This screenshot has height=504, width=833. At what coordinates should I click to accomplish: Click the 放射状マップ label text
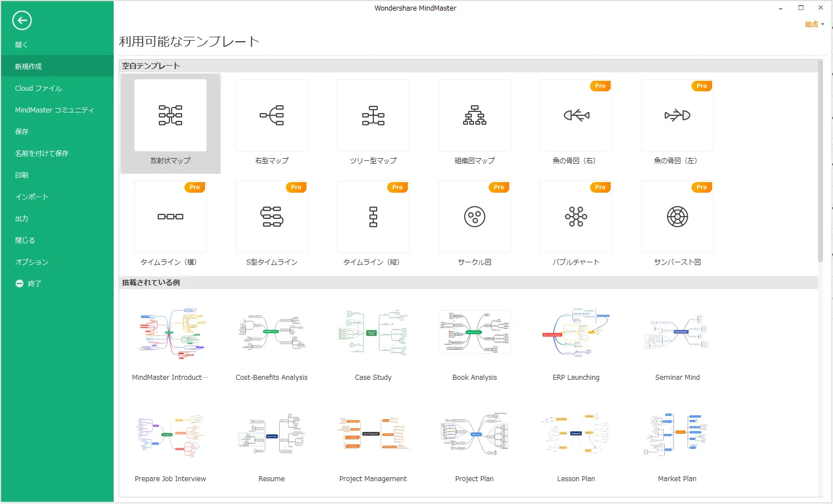click(171, 160)
